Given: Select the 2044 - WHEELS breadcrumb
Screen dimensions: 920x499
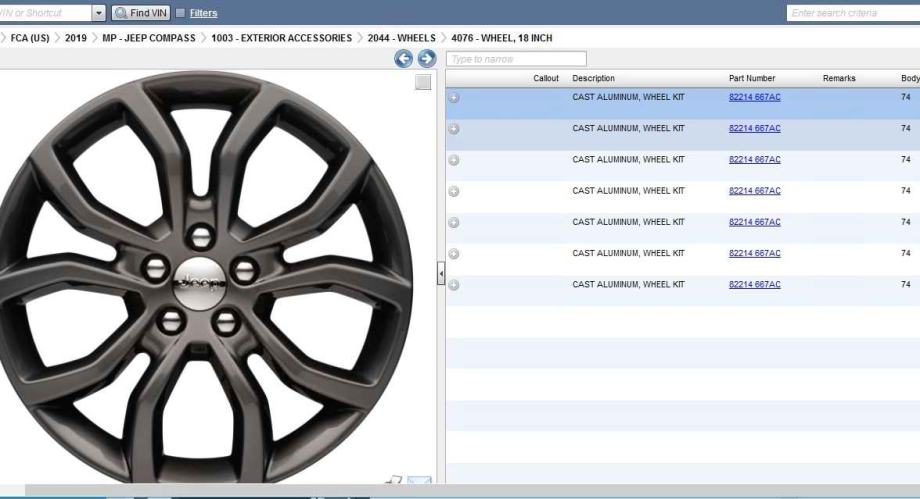Looking at the screenshot, I should [401, 38].
